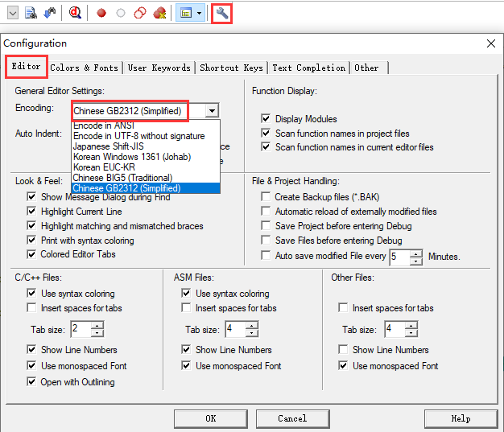This screenshot has height=432, width=504.
Task: Click the Insert/Remove Breakpoint red dot icon
Action: 101,13
